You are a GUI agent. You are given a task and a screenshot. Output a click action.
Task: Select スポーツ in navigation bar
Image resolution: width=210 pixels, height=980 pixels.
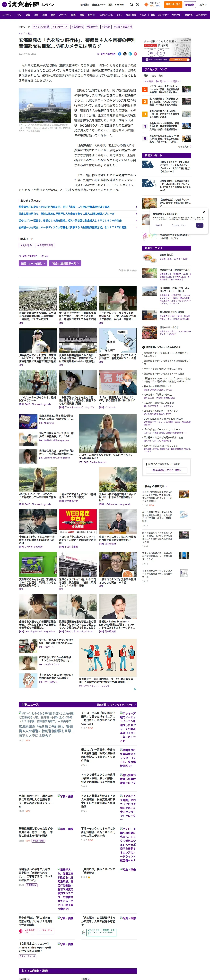click(63, 15)
